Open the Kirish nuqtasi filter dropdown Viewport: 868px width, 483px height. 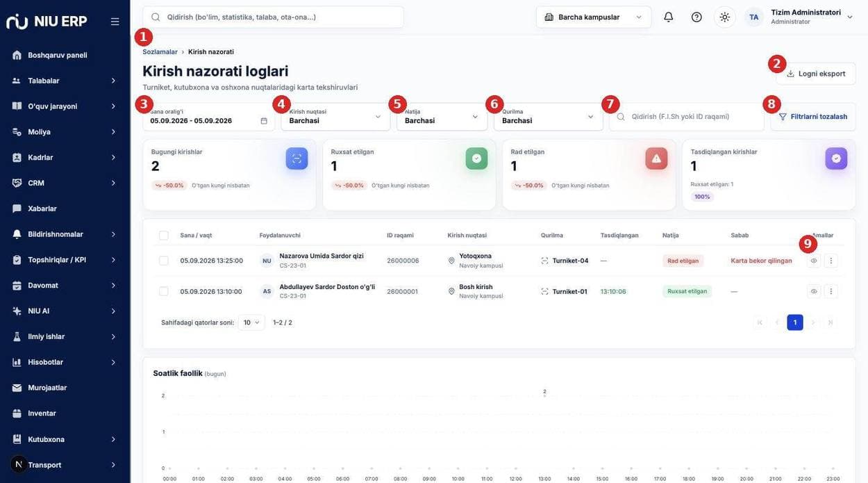[335, 117]
